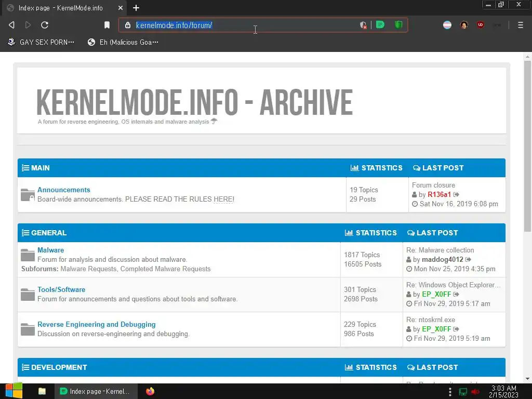This screenshot has width=532, height=399.
Task: Open the Windows Start button
Action: coord(14,391)
